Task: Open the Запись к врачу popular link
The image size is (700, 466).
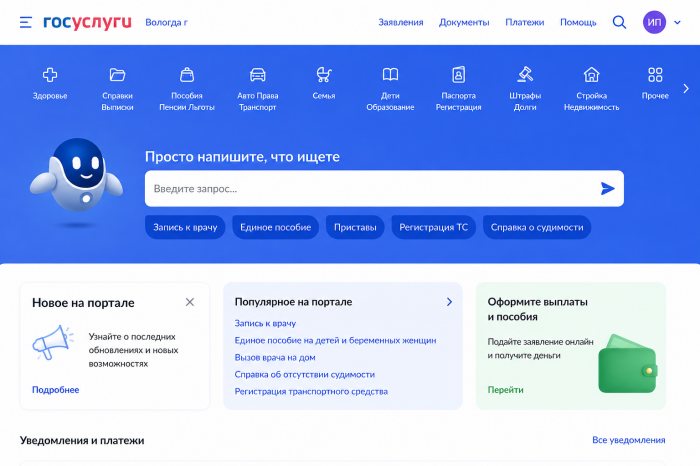Action: click(x=265, y=323)
